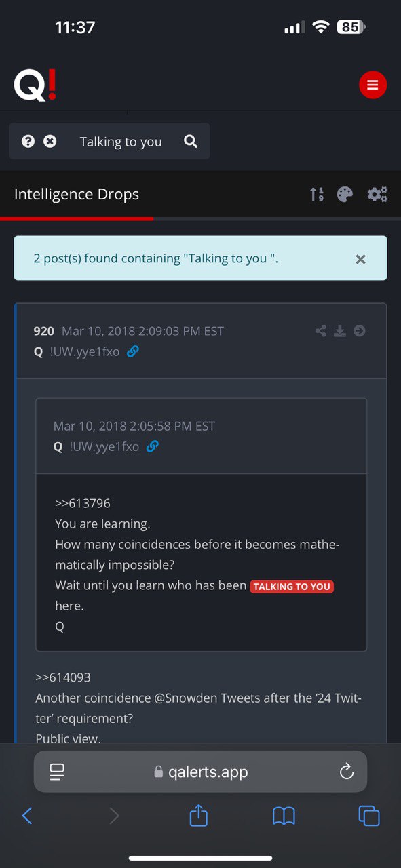Download post 920
Viewport: 401px width, 868px height.
(x=340, y=331)
